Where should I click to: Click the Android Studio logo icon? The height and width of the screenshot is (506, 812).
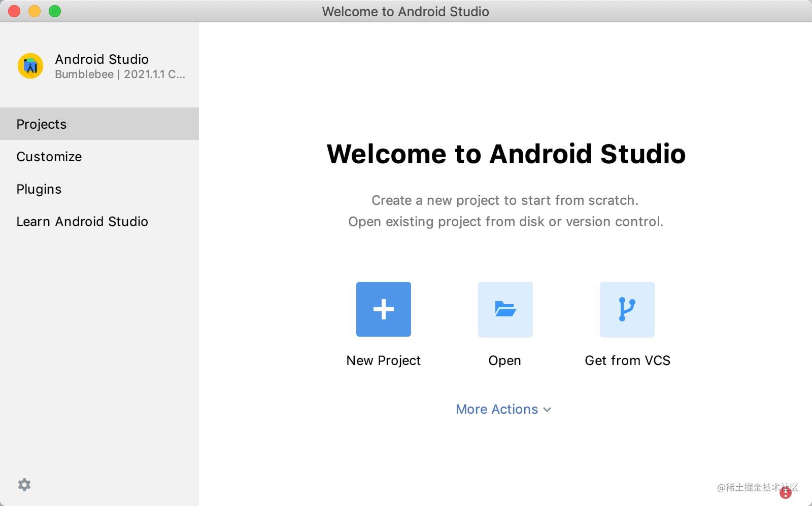coord(30,65)
